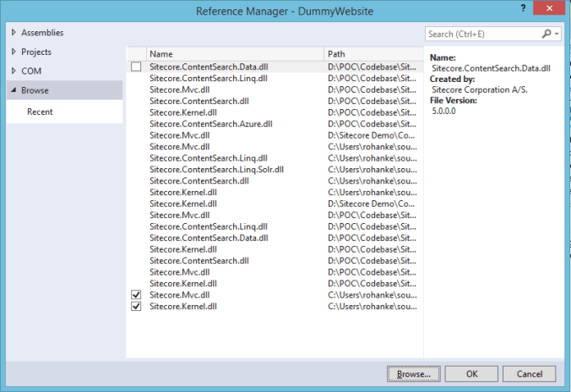Viewport: 571px width, 392px height.
Task: Uncheck the last Sitecore.Kernel.dll checkbox
Action: pos(136,307)
